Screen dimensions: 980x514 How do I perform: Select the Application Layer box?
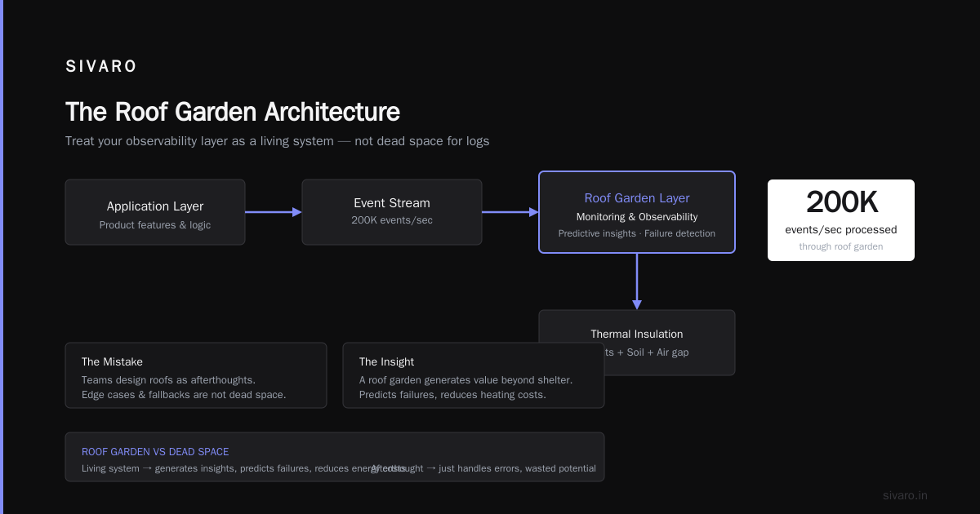155,212
